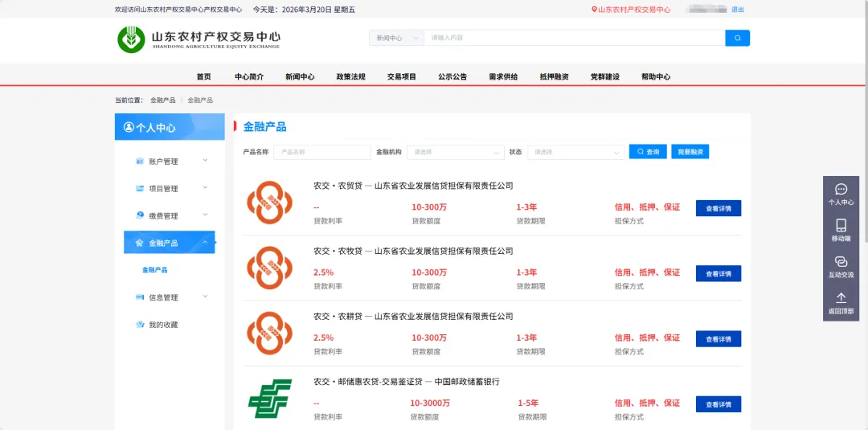Focus the main search input field
Screen dimensions: 868x430
tap(575, 39)
